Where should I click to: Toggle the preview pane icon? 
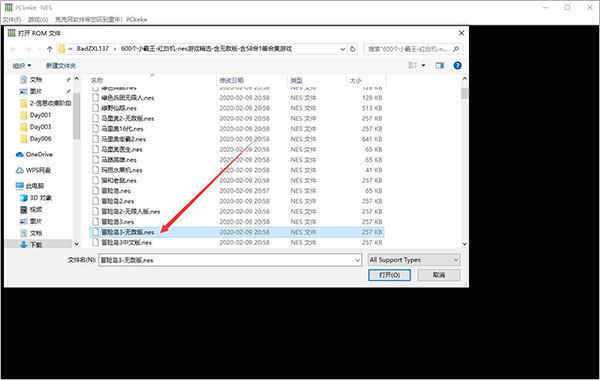439,65
